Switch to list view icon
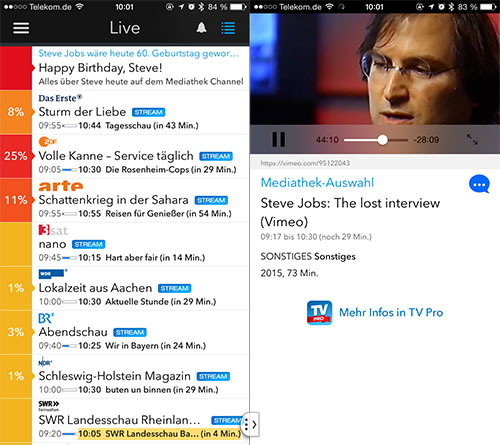Viewport: 500px width, 445px height. tap(228, 28)
